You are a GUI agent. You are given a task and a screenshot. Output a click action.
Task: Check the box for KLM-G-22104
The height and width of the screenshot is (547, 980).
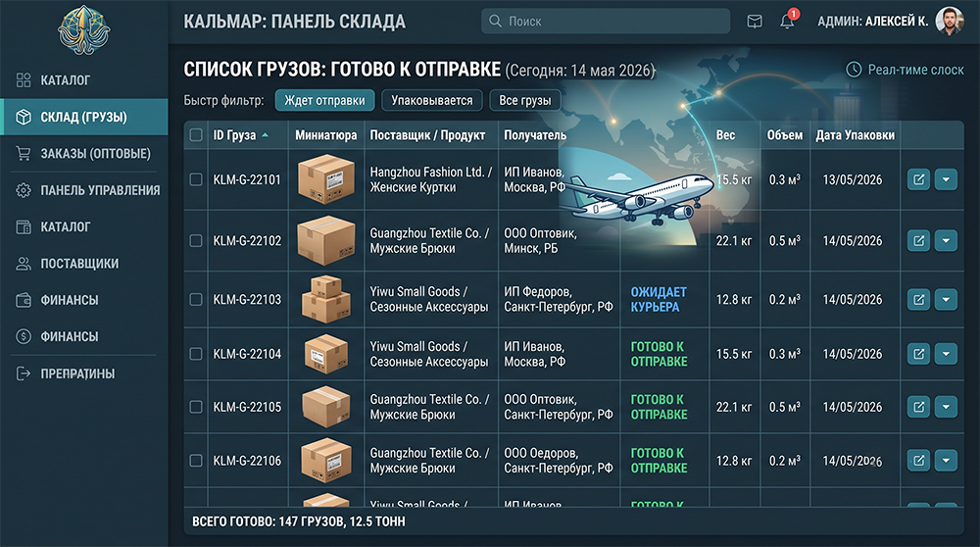tap(196, 354)
